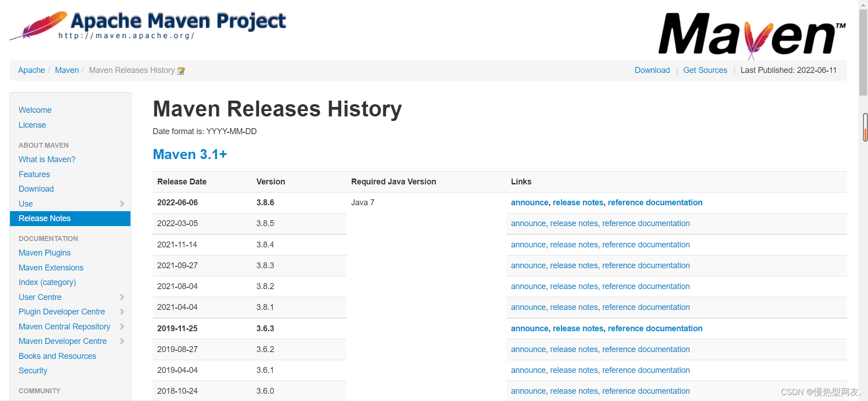Expand the Plugin Developer Centre chevron
The height and width of the screenshot is (401, 868).
tap(122, 312)
